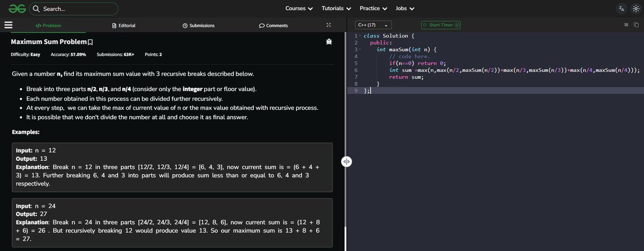Open the language translate icon
Image resolution: width=644 pixels, height=251 pixels.
(621, 9)
